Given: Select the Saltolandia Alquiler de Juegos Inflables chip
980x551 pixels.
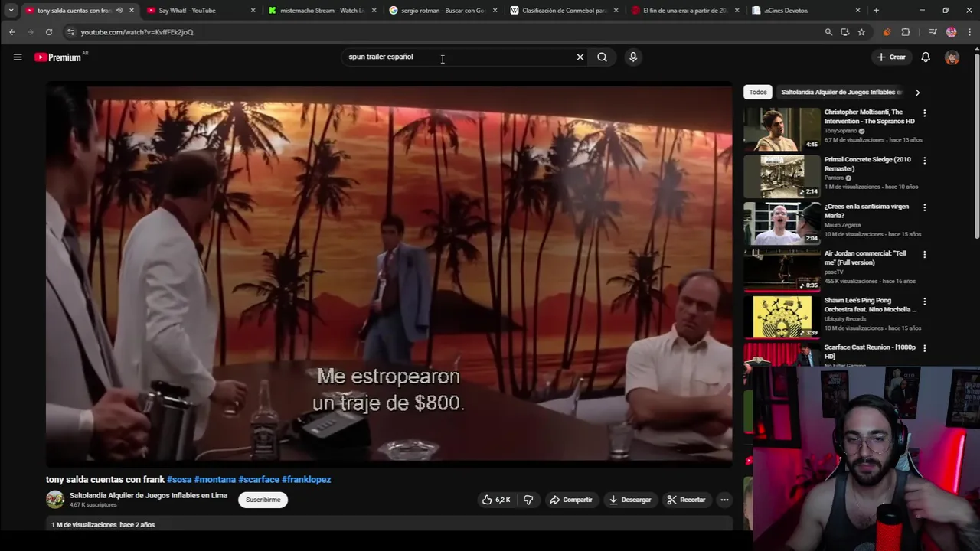Looking at the screenshot, I should pyautogui.click(x=841, y=92).
